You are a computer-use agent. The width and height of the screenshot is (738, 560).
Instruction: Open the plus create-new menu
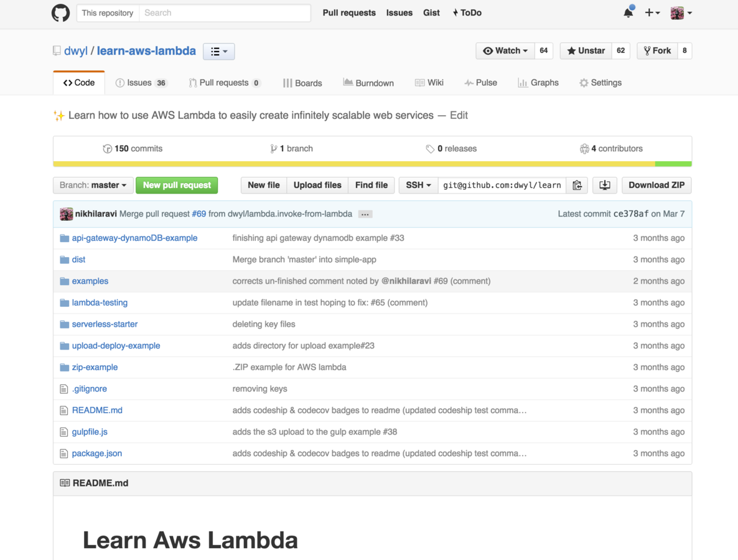pos(652,12)
